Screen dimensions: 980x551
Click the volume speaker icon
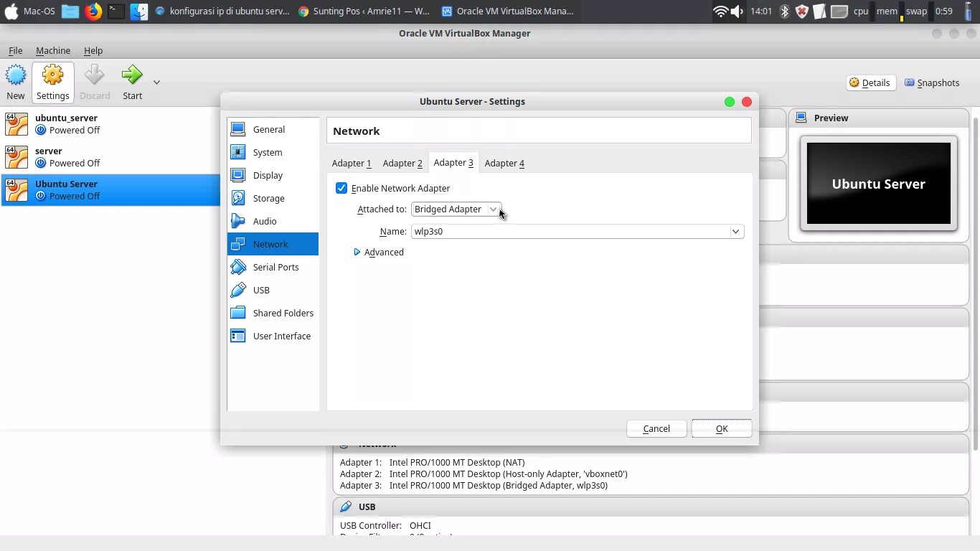pos(737,11)
